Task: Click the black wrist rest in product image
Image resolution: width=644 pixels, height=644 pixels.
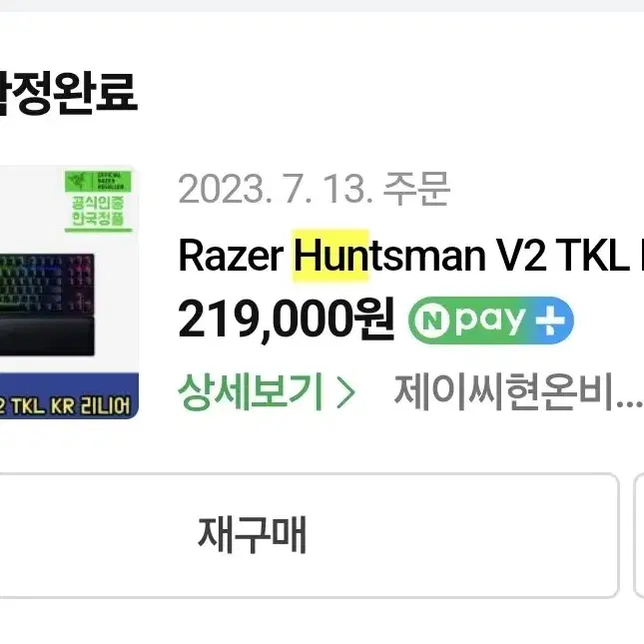Action: pyautogui.click(x=47, y=335)
